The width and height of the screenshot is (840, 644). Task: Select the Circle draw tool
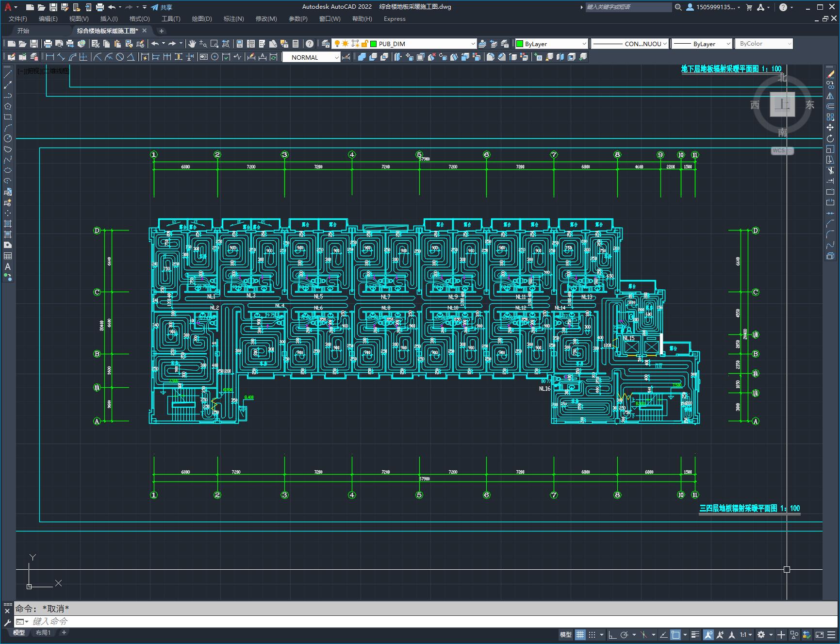(8, 138)
